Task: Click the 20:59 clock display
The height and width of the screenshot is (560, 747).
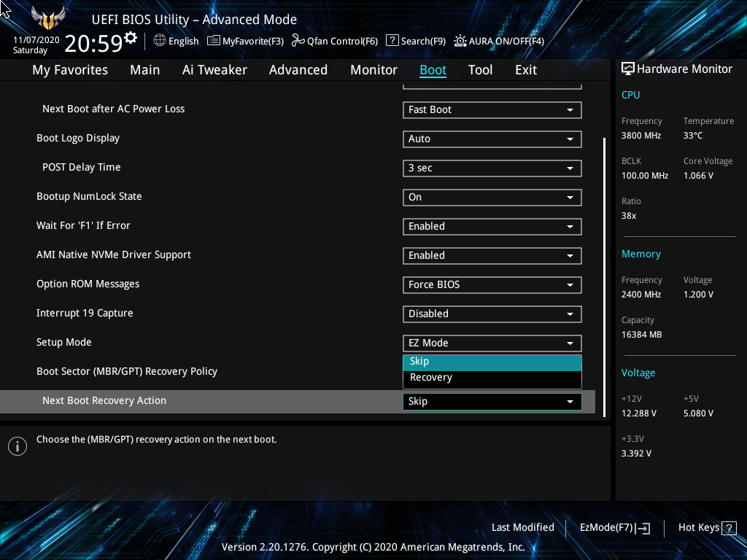Action: (93, 44)
